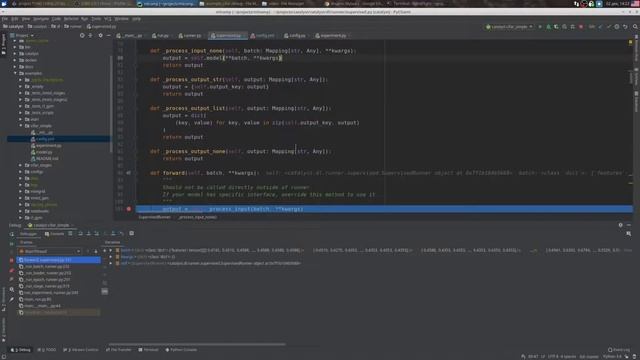Select previous frame with up arrow

point(88,251)
